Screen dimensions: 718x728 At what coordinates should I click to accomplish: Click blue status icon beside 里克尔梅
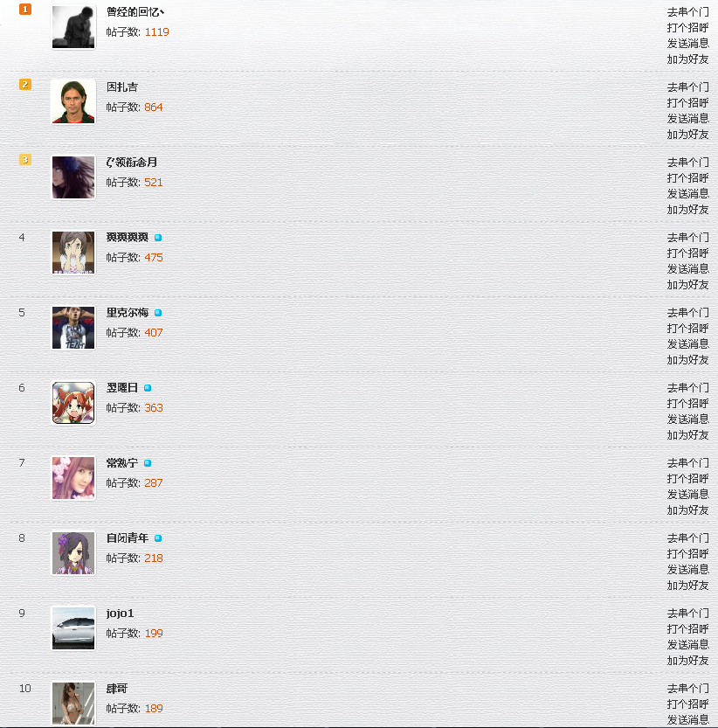(x=158, y=313)
